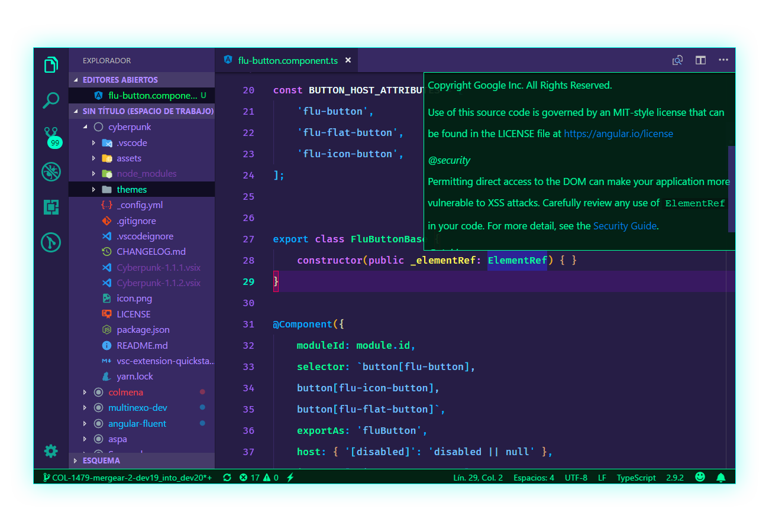Open the Settings gear menu
Viewport: 769px width, 532px height.
[50, 451]
